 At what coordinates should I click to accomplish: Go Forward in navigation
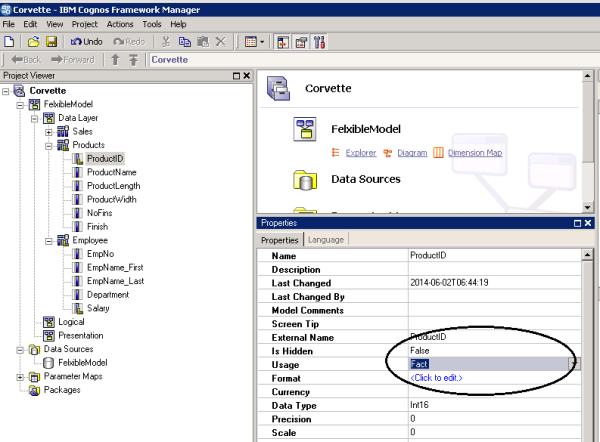point(73,60)
